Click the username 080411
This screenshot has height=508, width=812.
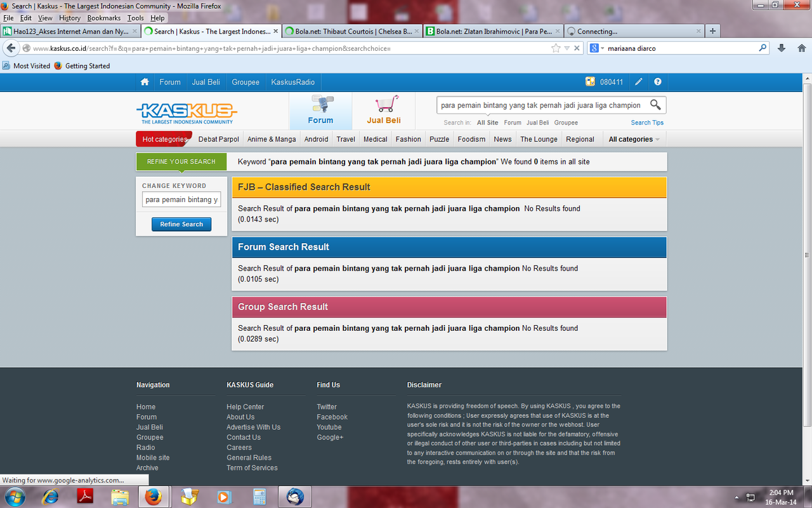point(612,82)
